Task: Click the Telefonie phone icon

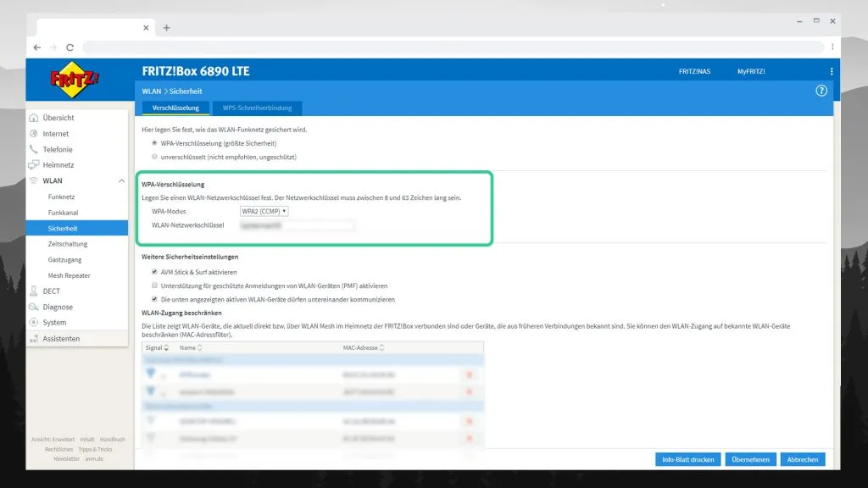Action: [x=34, y=149]
